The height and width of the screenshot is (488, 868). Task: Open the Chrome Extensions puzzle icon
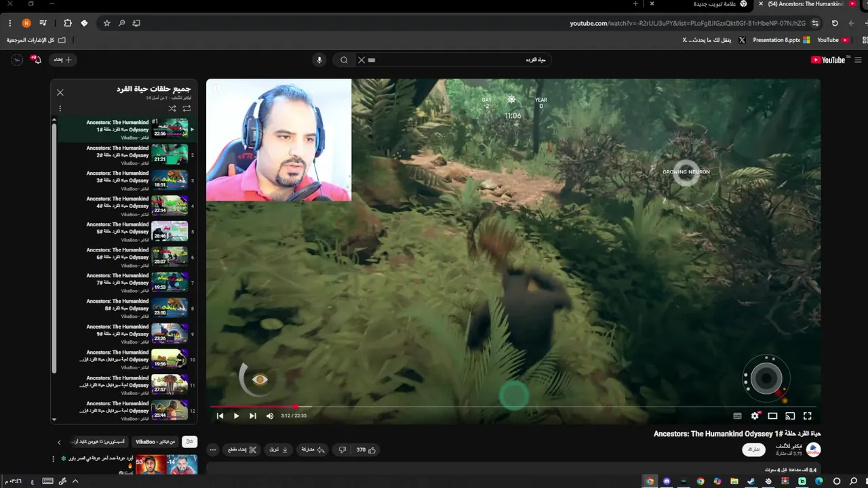point(67,23)
